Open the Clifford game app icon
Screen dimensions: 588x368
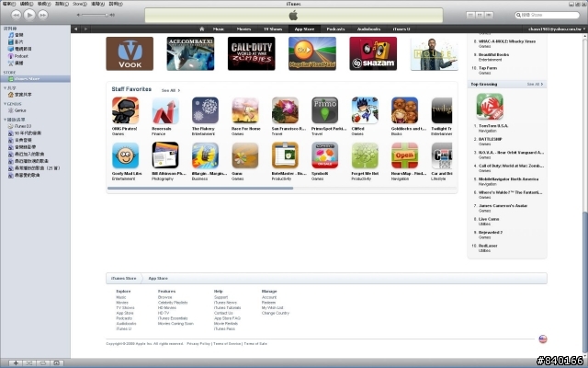coord(365,110)
